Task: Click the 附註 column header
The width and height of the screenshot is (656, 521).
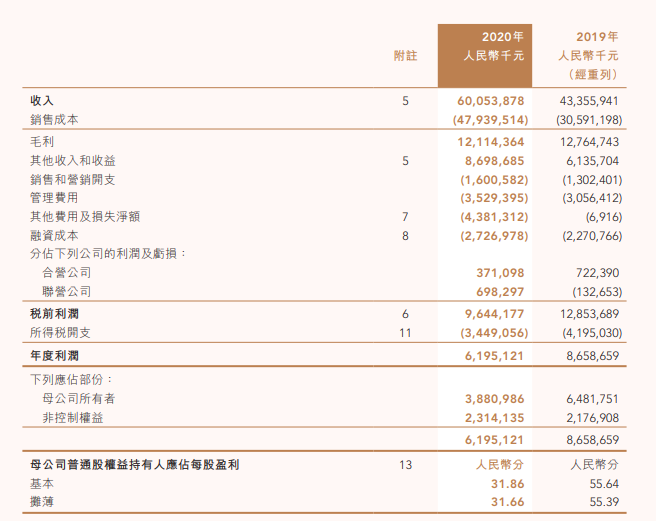Action: click(405, 56)
